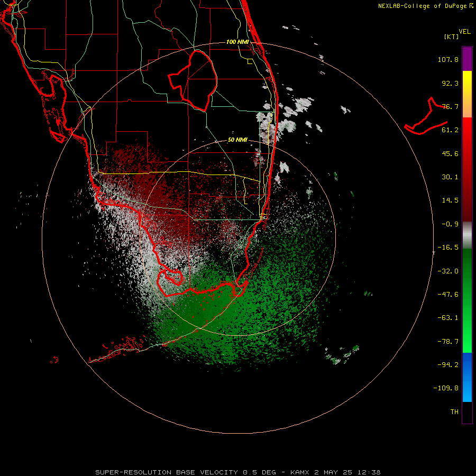Click the [KT] units label

(452, 36)
